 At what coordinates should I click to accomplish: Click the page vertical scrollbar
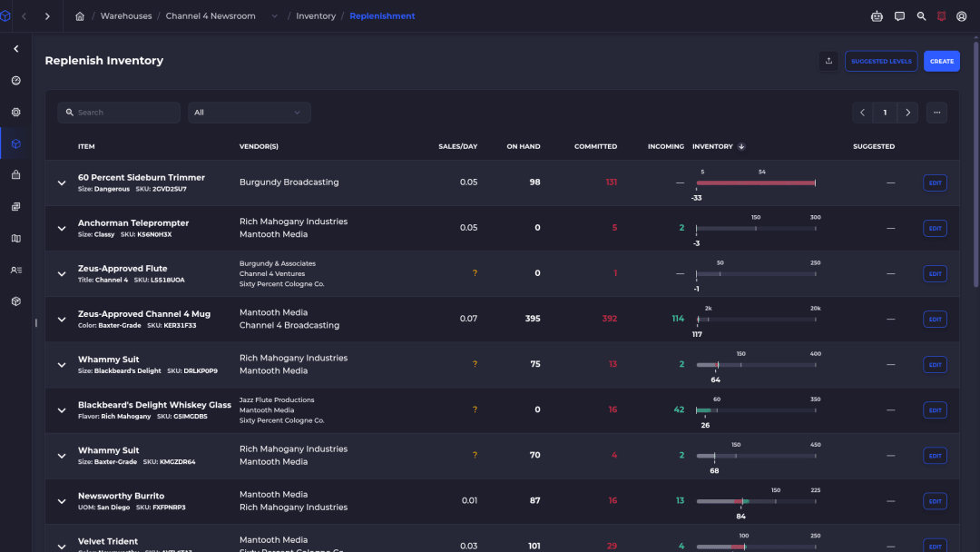click(975, 163)
